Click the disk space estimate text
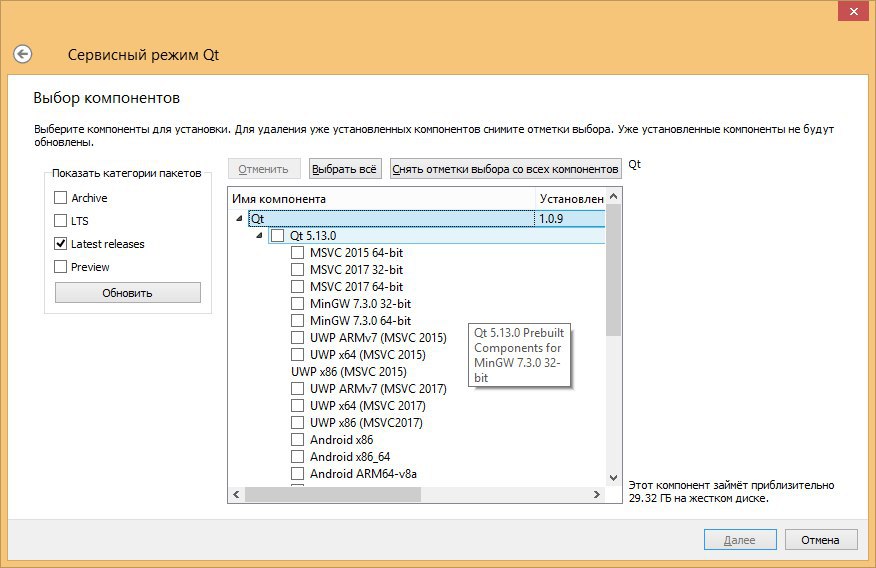This screenshot has height=568, width=876. (731, 491)
